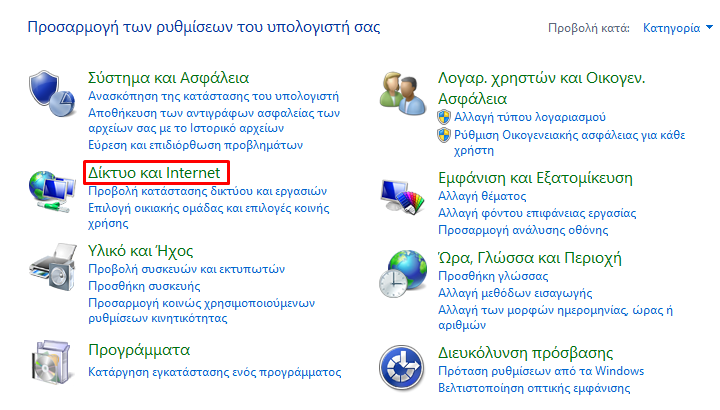Click Εύρεση και επιδιόρθωση προβλημάτων
The height and width of the screenshot is (410, 720).
tap(196, 145)
